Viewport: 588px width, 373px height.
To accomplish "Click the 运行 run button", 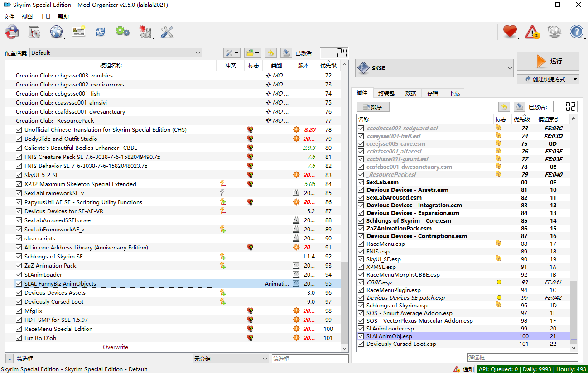I will (548, 61).
